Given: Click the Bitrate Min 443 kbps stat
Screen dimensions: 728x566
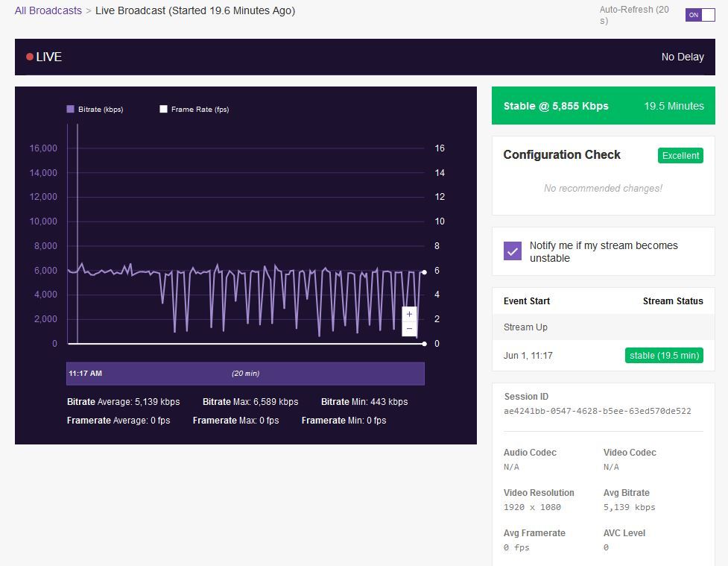Looking at the screenshot, I should pos(364,401).
